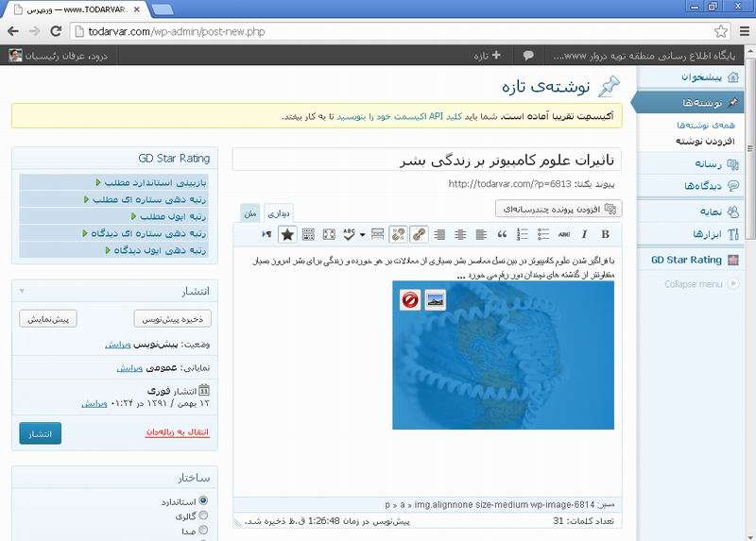Open spellcheck language dropdown arrow
The width and height of the screenshot is (756, 541).
pyautogui.click(x=362, y=234)
